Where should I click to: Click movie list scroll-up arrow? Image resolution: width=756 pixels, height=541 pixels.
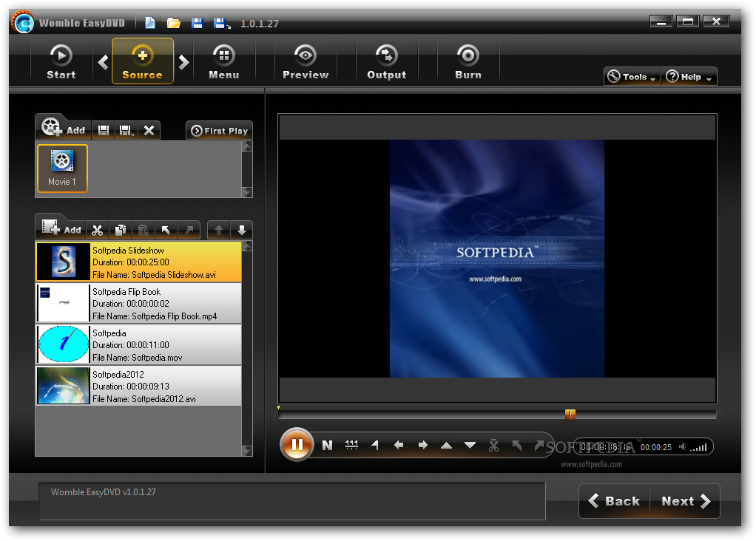pyautogui.click(x=247, y=146)
